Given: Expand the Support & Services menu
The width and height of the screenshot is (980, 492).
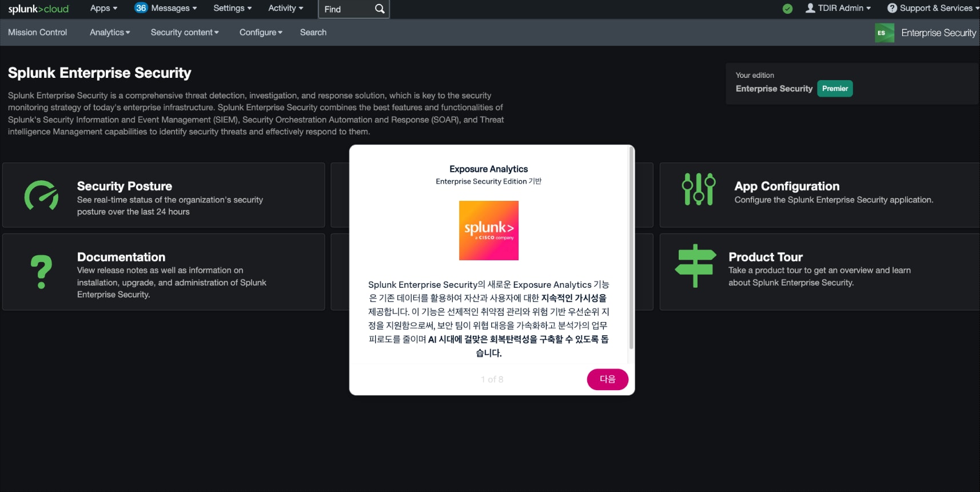Looking at the screenshot, I should click(939, 8).
